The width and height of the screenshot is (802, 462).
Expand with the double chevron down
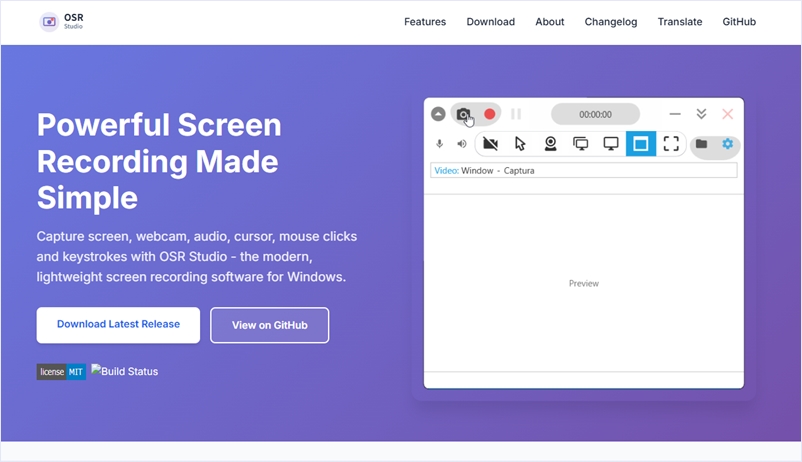click(701, 114)
